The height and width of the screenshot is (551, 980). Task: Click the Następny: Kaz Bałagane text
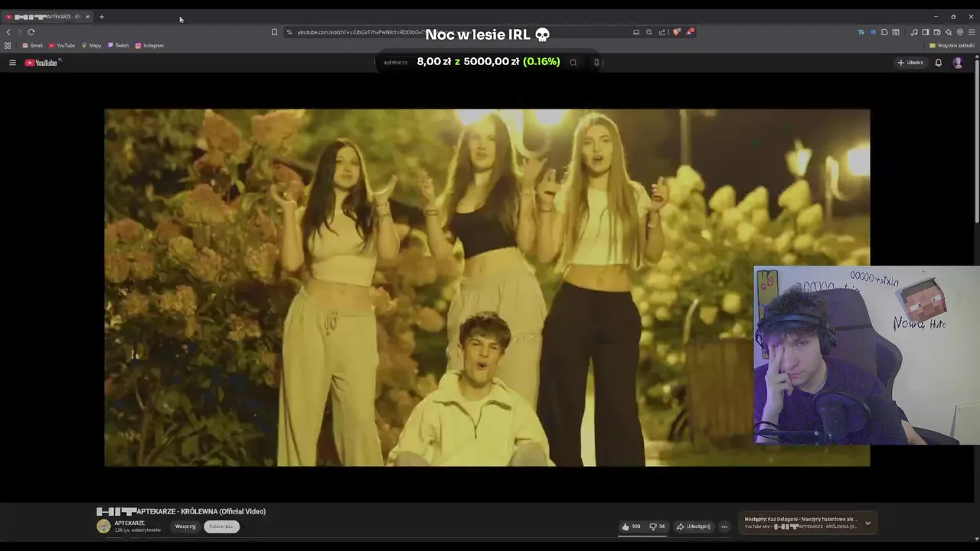[800, 519]
